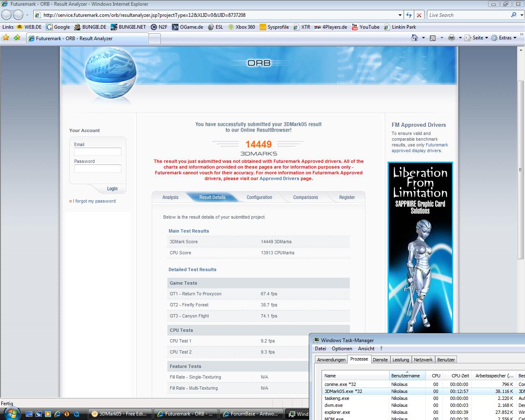The image size is (525, 420).
Task: Switch to the Analysis tab
Action: tap(170, 197)
